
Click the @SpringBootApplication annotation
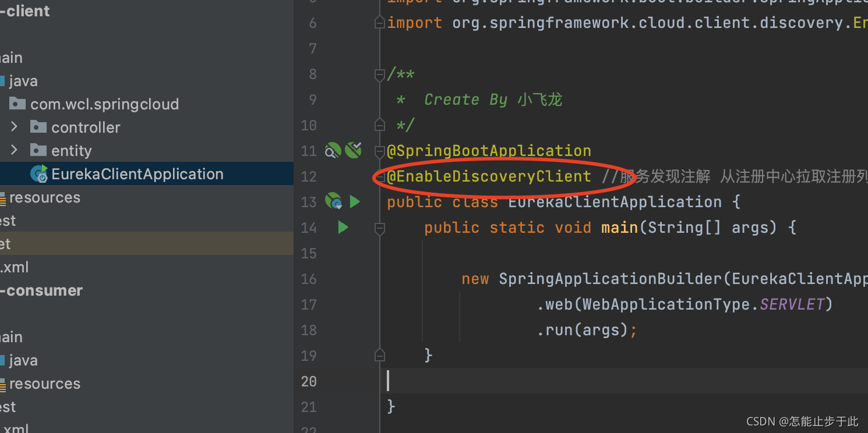pyautogui.click(x=489, y=151)
